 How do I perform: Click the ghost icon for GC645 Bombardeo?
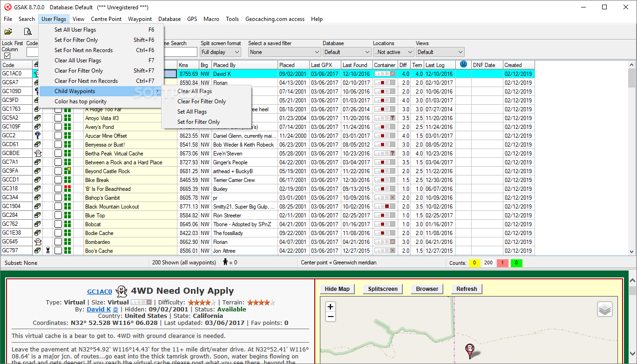[37, 242]
